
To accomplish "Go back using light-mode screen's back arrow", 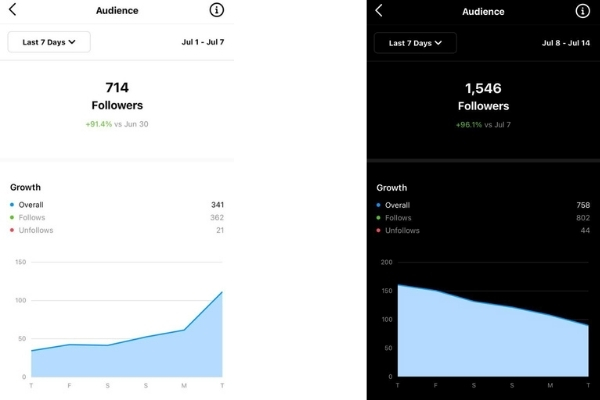I will click(x=13, y=10).
